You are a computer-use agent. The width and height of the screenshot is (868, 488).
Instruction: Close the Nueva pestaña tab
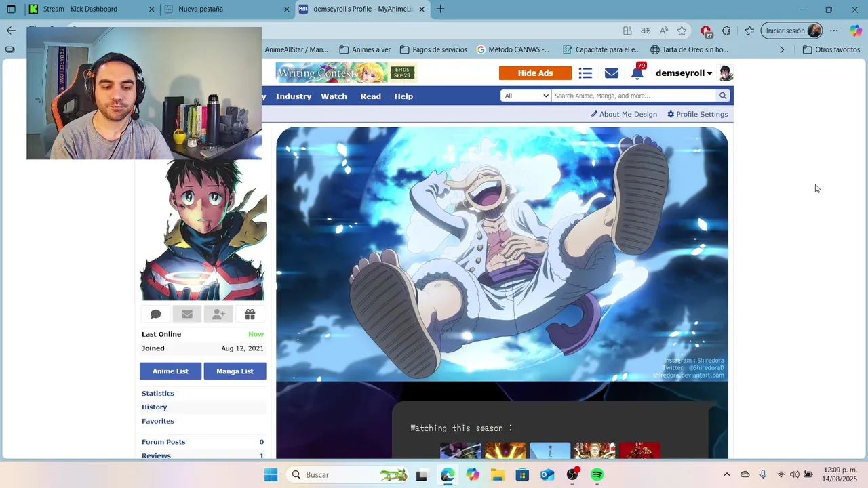[x=286, y=9]
